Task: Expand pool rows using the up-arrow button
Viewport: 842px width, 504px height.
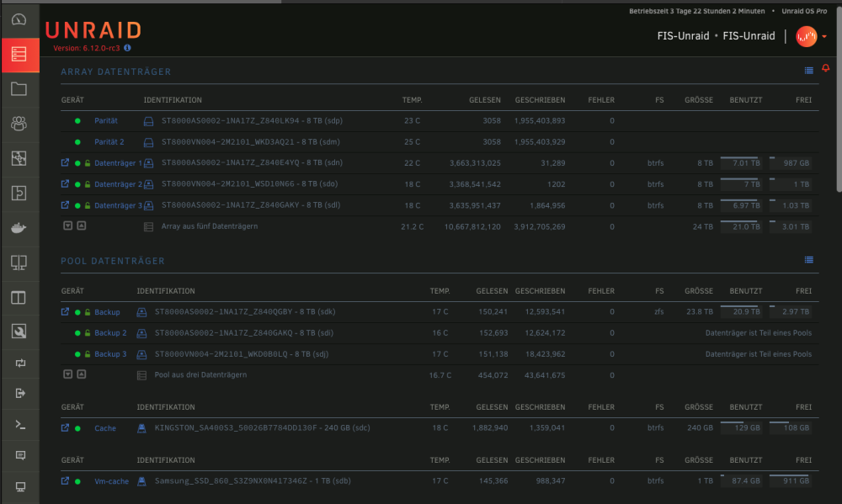Action: 81,374
